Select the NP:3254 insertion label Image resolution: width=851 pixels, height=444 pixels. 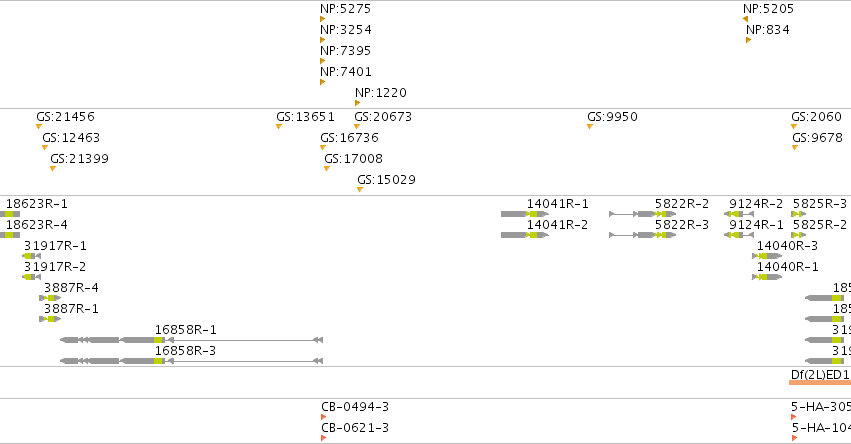coord(345,30)
